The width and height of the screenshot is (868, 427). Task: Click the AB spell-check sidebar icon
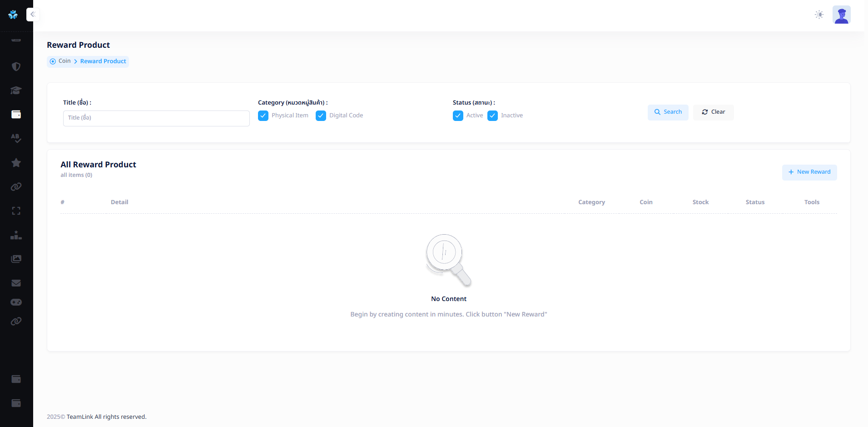coord(16,138)
